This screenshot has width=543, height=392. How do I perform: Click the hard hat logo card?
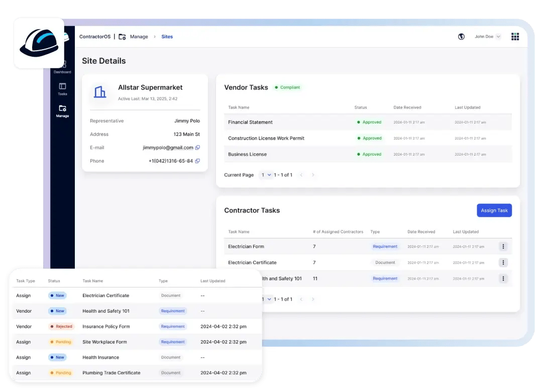39,43
